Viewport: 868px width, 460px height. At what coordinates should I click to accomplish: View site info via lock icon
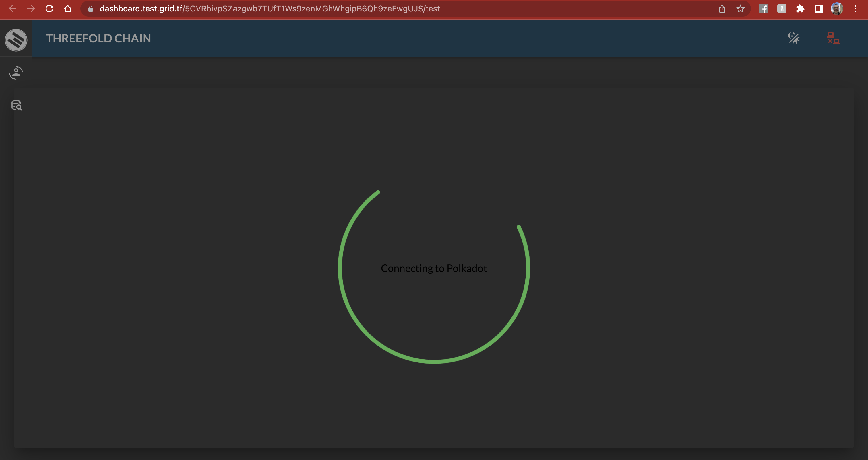pyautogui.click(x=90, y=9)
